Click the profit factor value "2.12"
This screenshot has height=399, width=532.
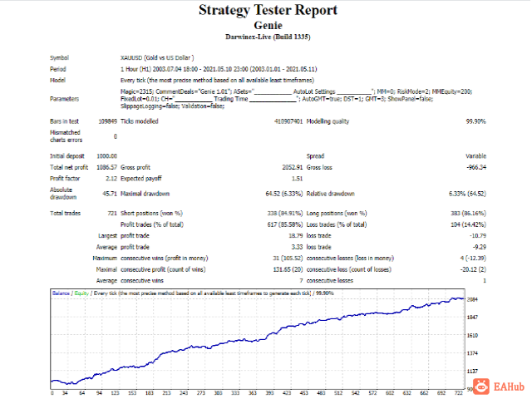click(x=111, y=179)
